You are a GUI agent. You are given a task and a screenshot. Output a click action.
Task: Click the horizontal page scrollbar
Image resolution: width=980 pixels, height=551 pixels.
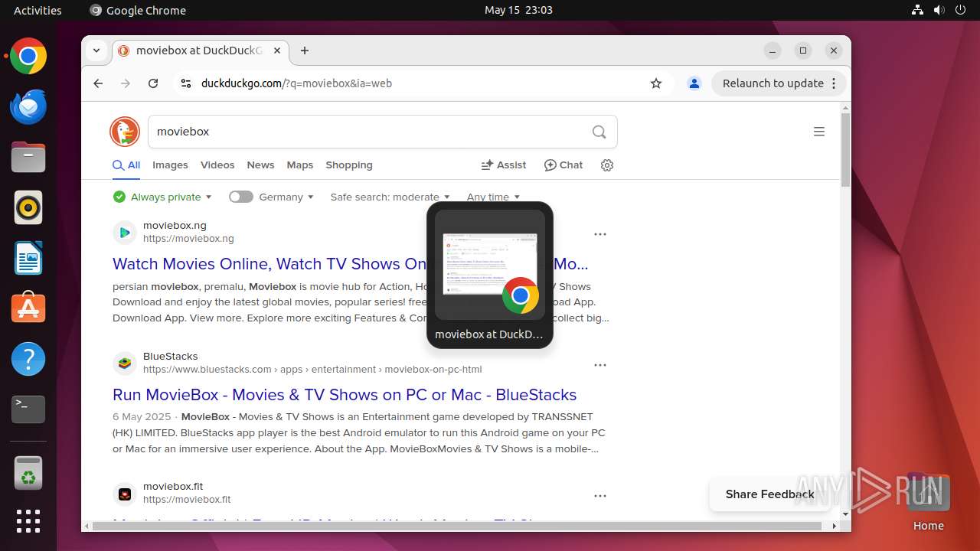point(458,526)
